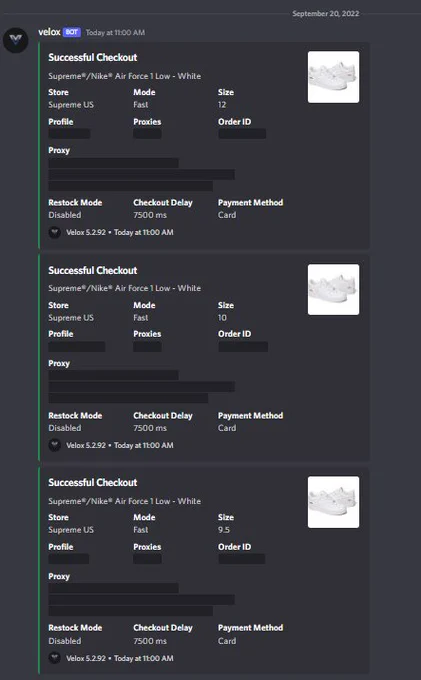The image size is (421, 680).
Task: Click Disabled restock mode in size 10 embed
Action: click(x=65, y=428)
